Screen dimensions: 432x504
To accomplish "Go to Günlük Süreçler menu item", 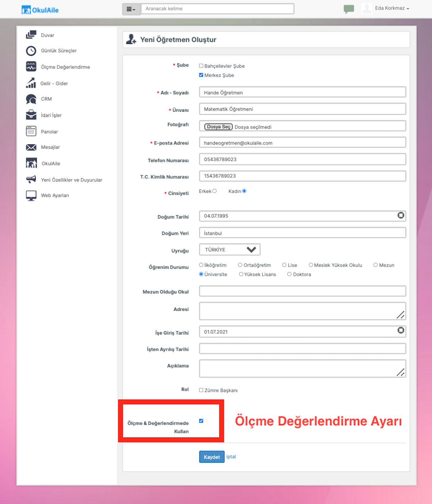I will pos(59,51).
